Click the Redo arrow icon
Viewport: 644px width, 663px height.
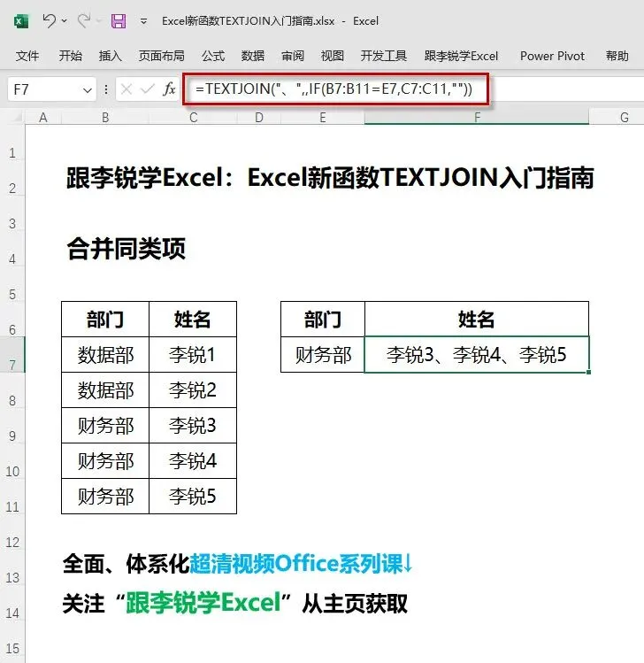click(84, 20)
